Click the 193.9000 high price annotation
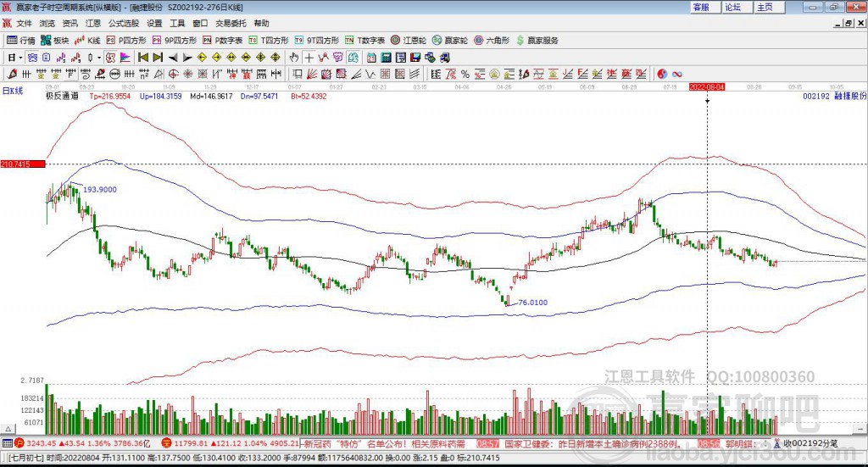The width and height of the screenshot is (868, 467). click(x=100, y=189)
